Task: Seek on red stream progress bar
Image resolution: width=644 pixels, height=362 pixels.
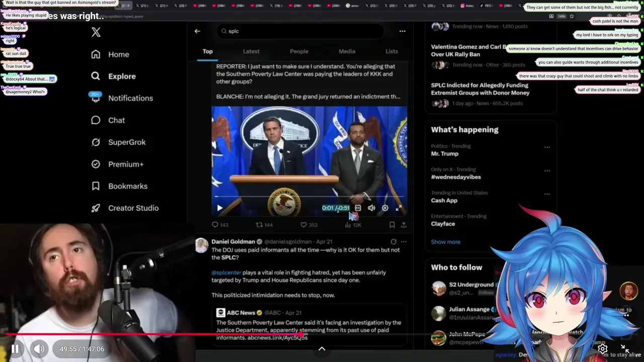Action: 322,334
